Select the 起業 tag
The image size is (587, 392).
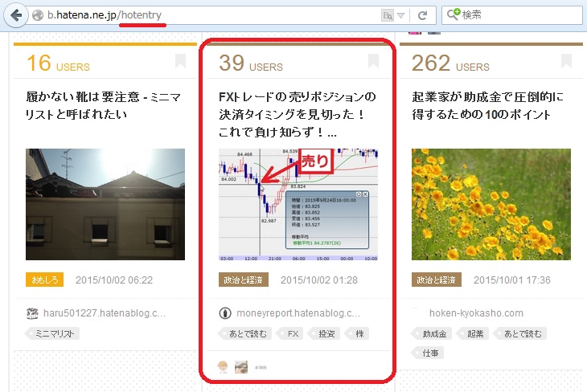[473, 333]
